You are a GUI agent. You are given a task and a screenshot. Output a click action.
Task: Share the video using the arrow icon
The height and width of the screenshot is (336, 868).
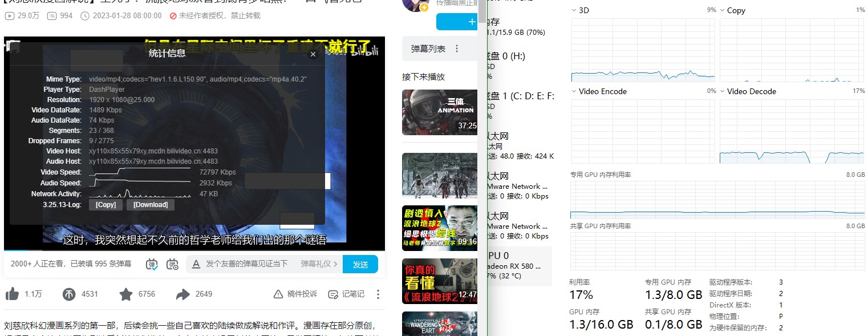[x=183, y=294]
